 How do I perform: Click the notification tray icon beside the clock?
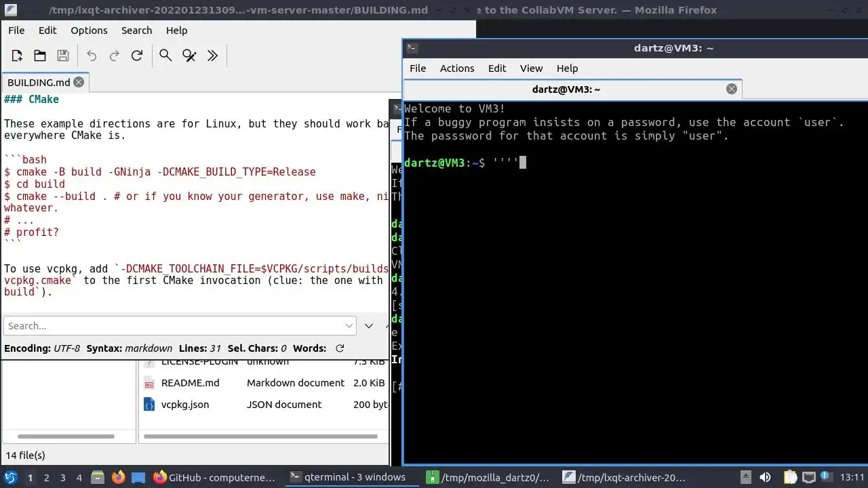click(x=827, y=477)
